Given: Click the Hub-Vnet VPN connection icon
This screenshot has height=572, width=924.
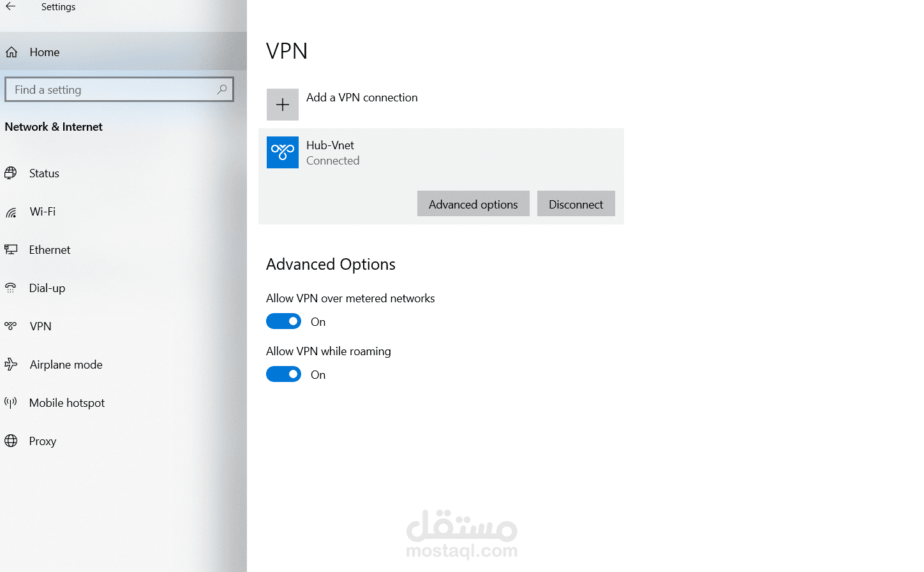Looking at the screenshot, I should (x=283, y=152).
